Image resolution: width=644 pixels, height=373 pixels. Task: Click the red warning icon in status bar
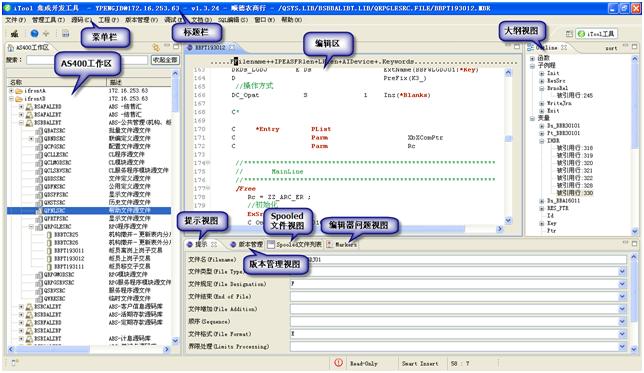click(338, 363)
